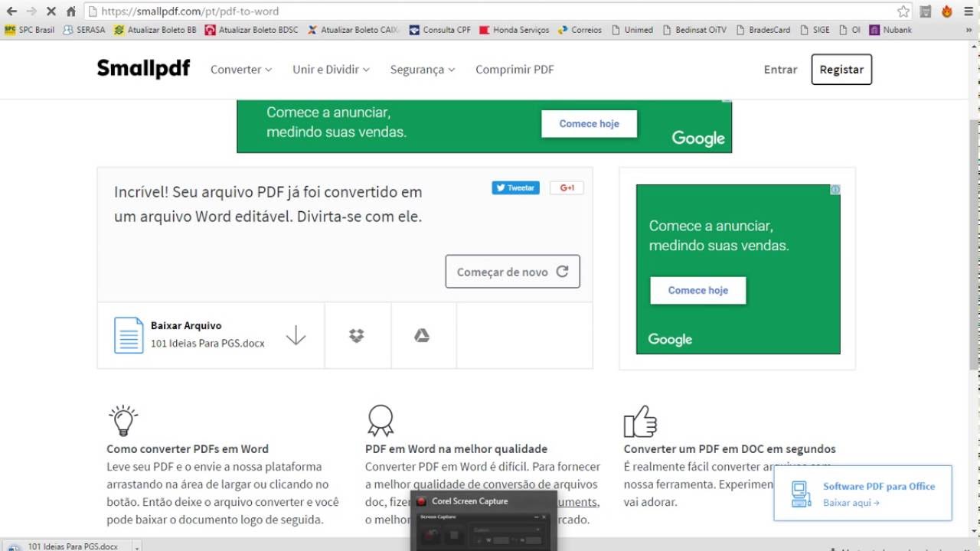
Task: Click the G+1 share button
Action: [x=567, y=187]
